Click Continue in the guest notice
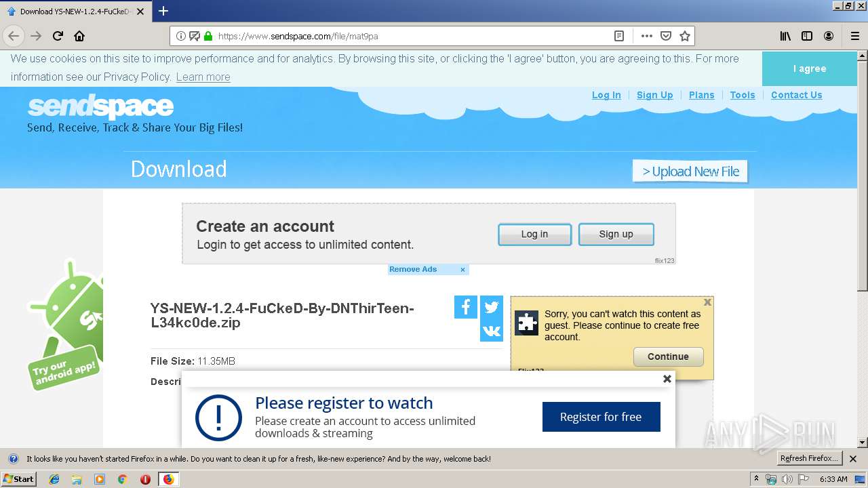 point(668,357)
